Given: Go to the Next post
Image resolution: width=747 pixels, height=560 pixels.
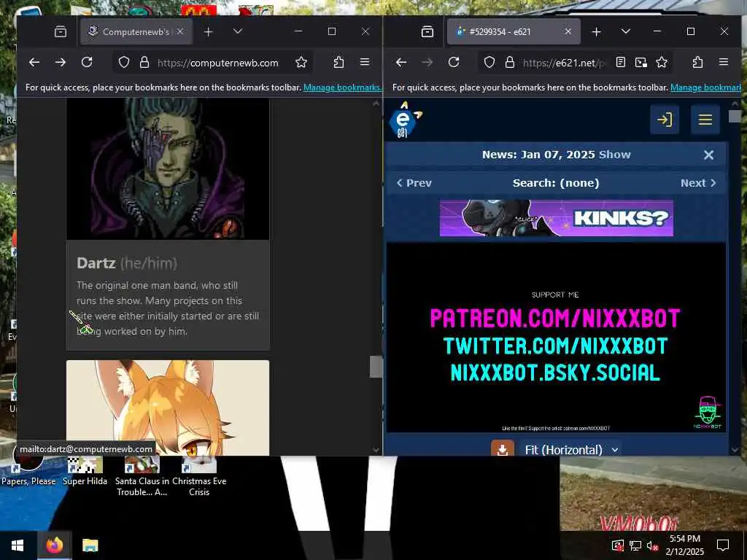Looking at the screenshot, I should [x=698, y=183].
